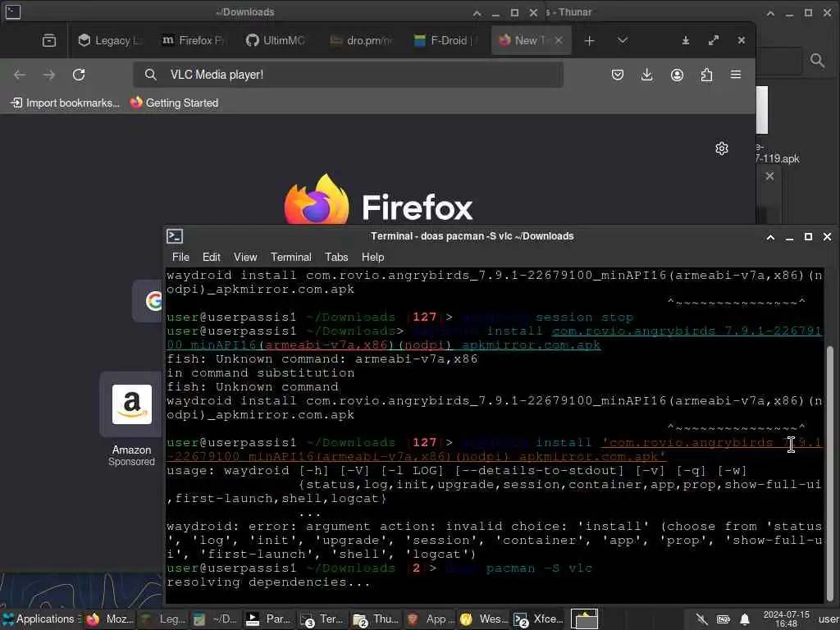The height and width of the screenshot is (630, 840).
Task: Switch to Ter... taskbar group
Action: pyautogui.click(x=323, y=619)
